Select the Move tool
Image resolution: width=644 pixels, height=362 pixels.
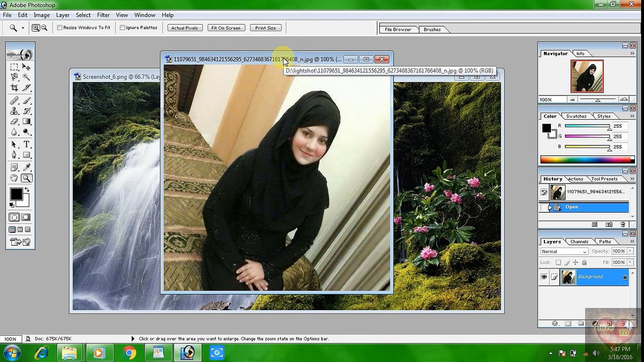tap(27, 67)
